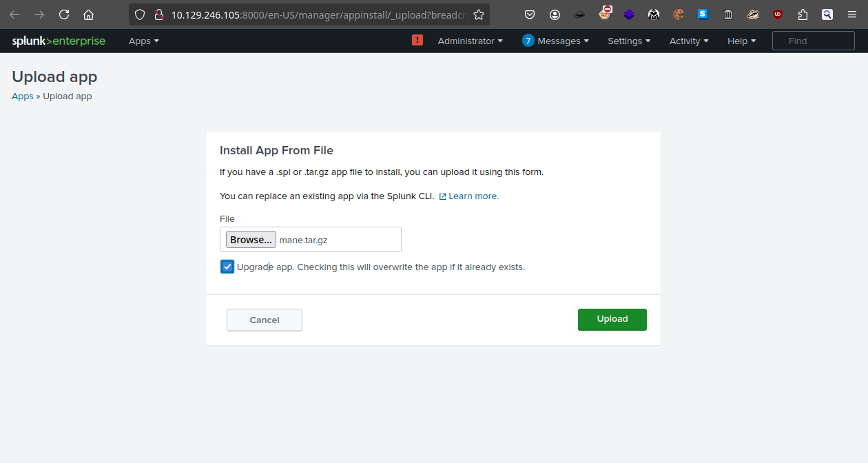Viewport: 868px width, 463px height.
Task: Open the Administrator dropdown
Action: click(x=470, y=41)
